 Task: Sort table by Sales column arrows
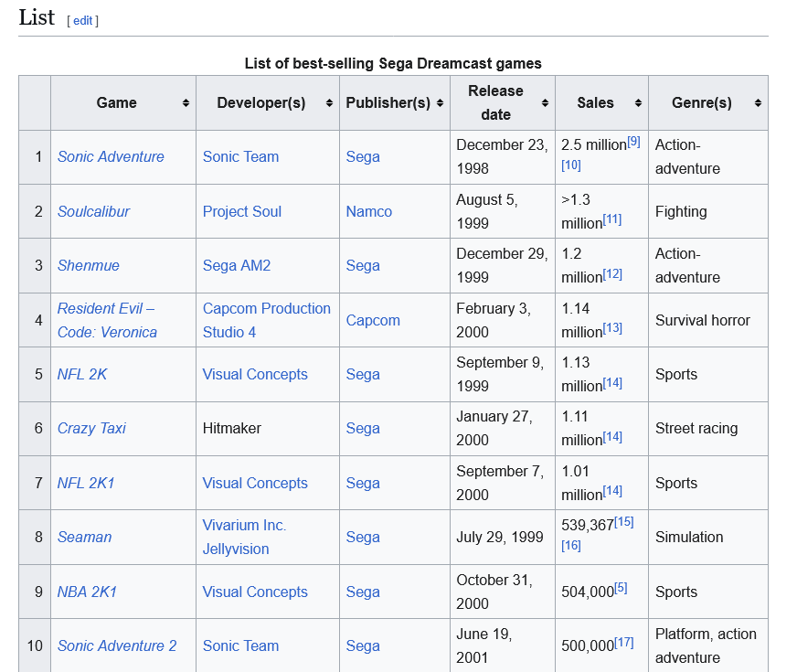[x=638, y=103]
